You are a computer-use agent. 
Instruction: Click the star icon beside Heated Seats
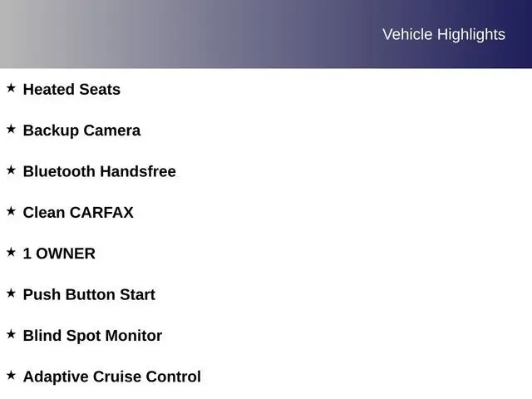(11, 88)
